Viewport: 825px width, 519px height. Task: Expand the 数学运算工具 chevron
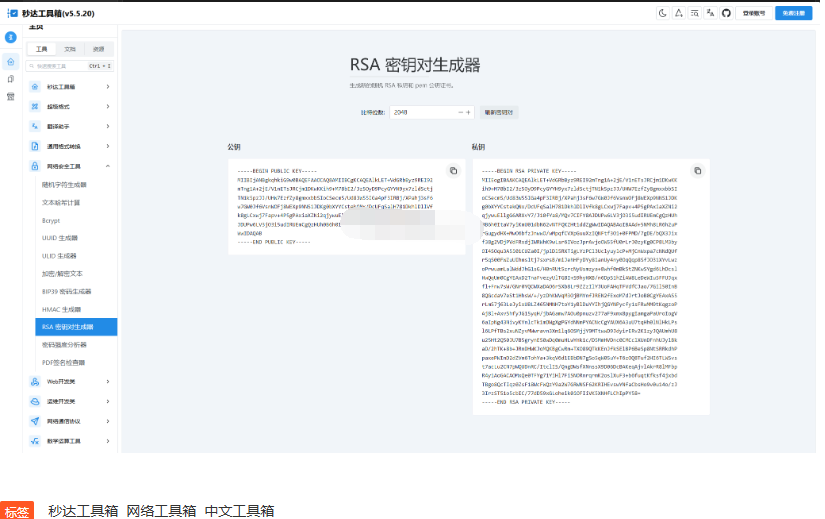(x=108, y=441)
